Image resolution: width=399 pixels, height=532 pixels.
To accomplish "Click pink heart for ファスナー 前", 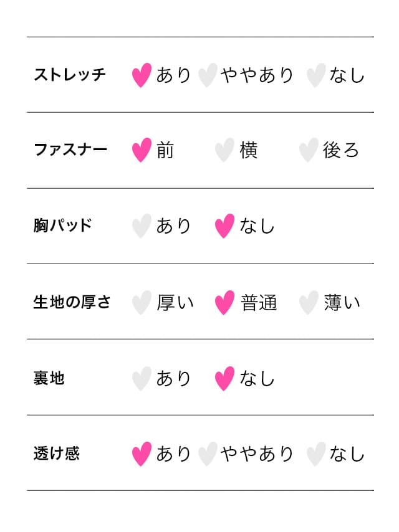I will pos(142,151).
